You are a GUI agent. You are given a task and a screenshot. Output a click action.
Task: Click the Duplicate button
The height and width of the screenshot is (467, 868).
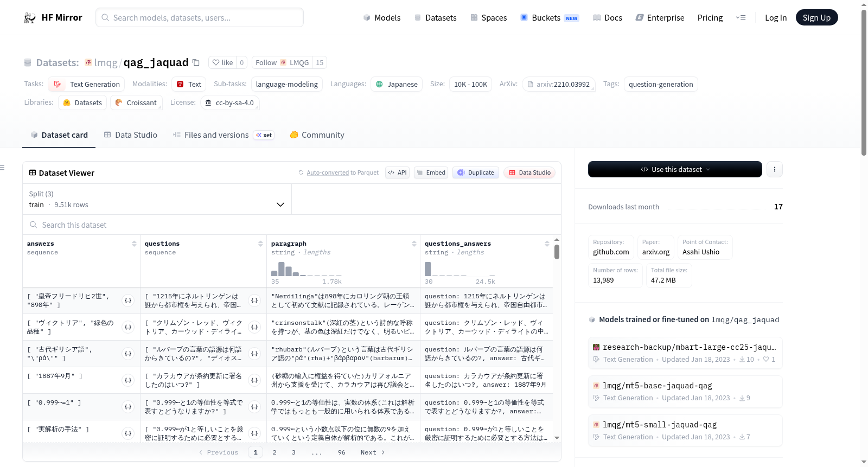(476, 172)
